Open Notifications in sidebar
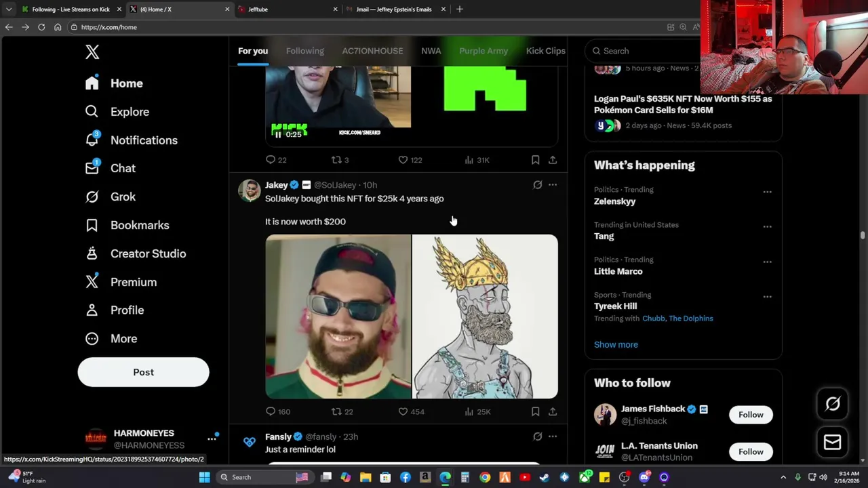The height and width of the screenshot is (488, 868). [131, 140]
